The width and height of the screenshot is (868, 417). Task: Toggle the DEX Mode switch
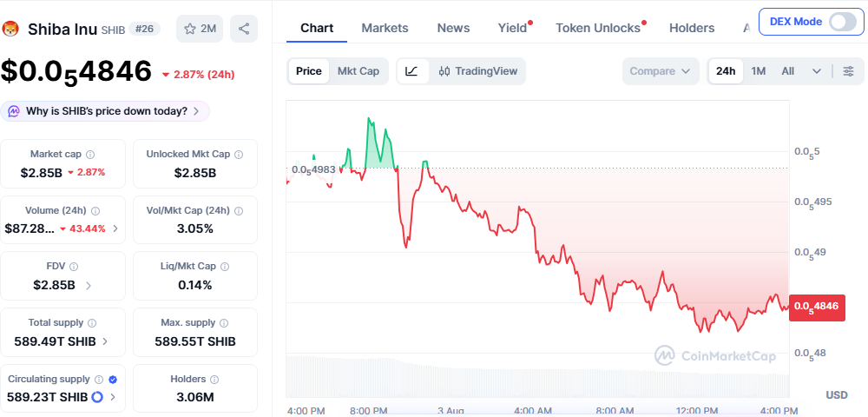tap(842, 22)
